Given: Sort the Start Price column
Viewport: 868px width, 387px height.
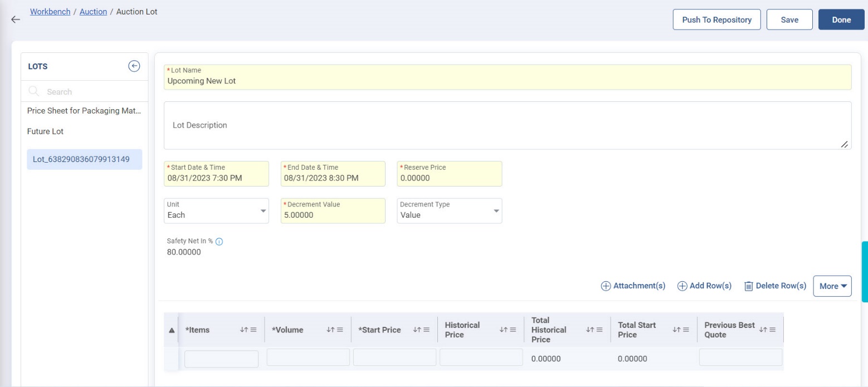Looking at the screenshot, I should coord(416,330).
